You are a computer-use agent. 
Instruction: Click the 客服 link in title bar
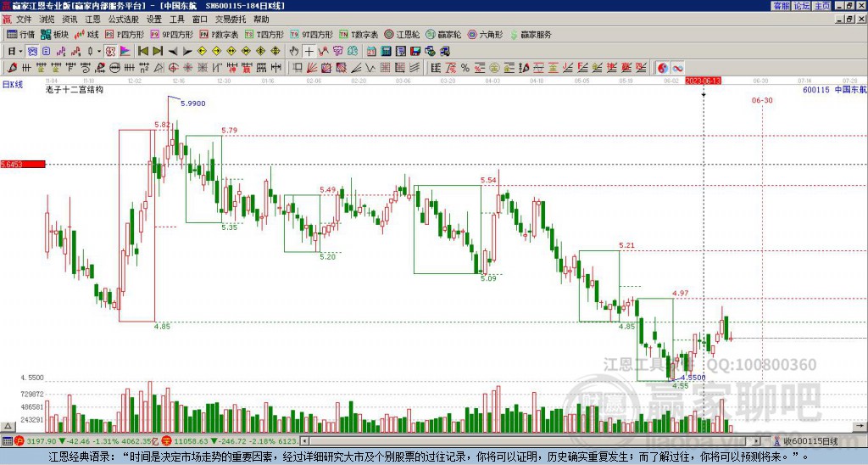781,6
